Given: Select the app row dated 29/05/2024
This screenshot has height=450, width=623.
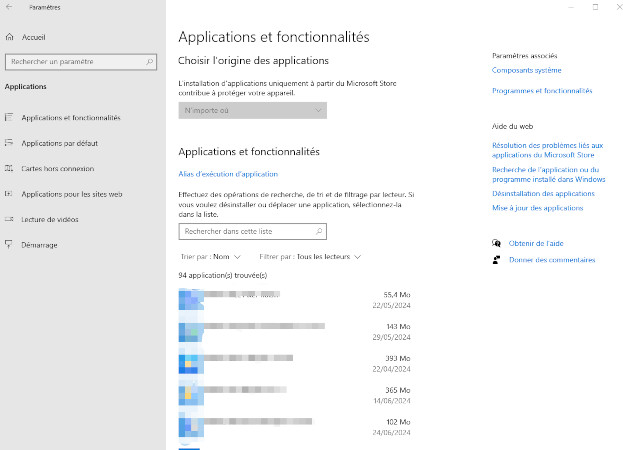Looking at the screenshot, I should (295, 332).
